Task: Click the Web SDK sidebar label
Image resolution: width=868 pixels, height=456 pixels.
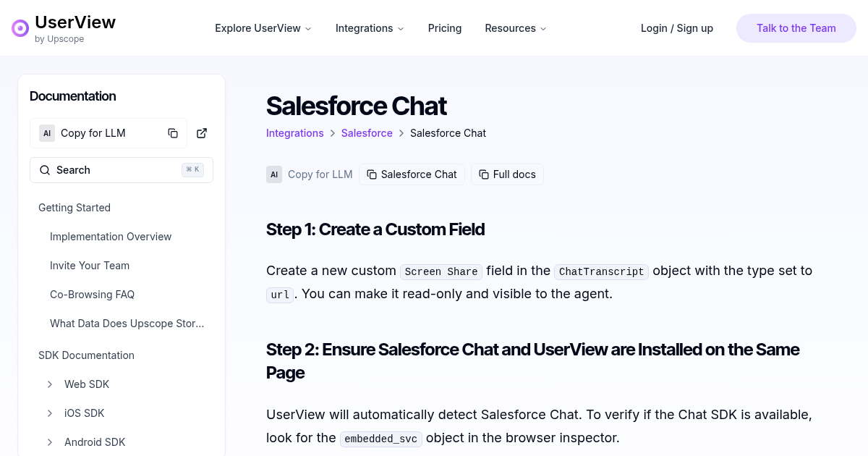Action: click(87, 384)
